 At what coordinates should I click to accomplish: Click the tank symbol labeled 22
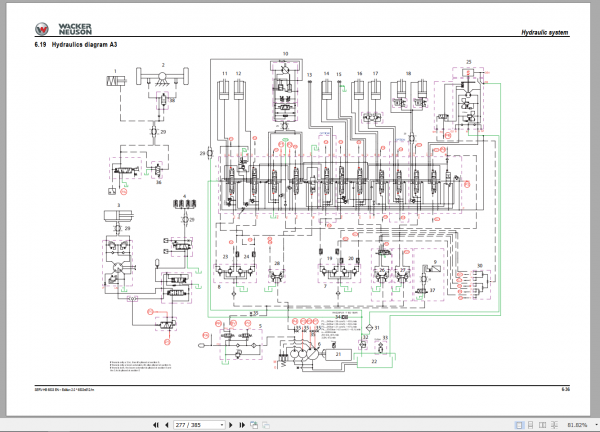coord(374,360)
